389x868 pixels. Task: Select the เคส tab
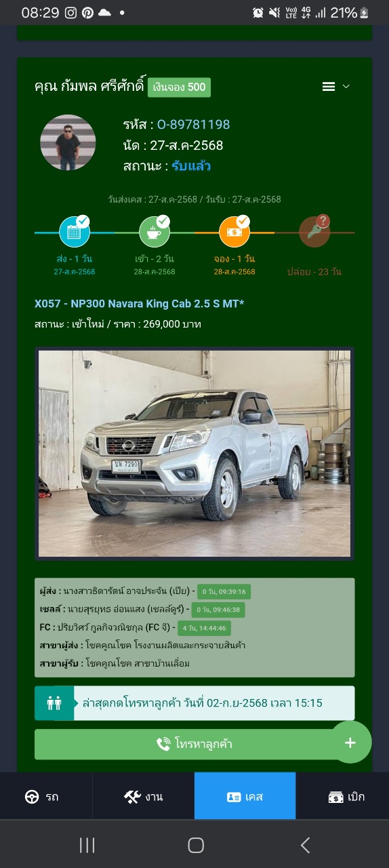[245, 797]
